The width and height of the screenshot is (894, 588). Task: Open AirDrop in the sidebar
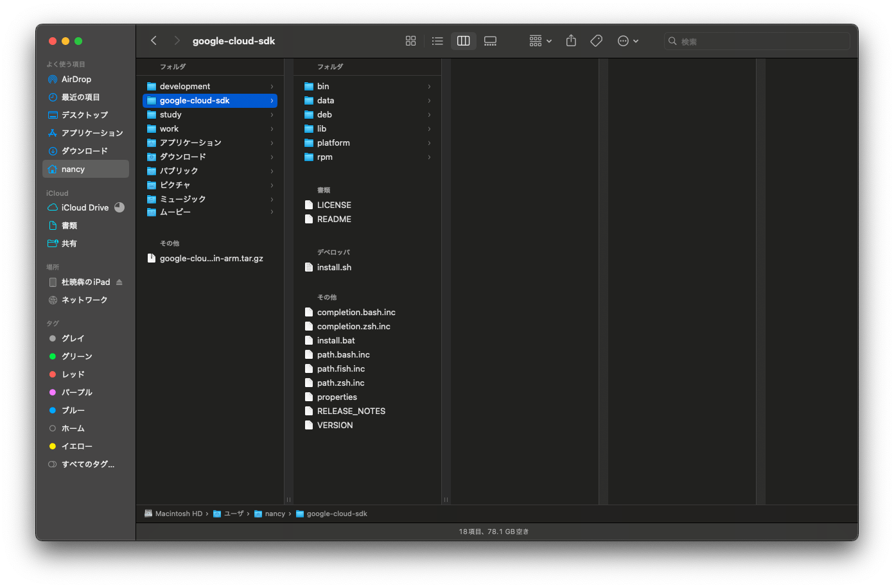tap(85, 80)
